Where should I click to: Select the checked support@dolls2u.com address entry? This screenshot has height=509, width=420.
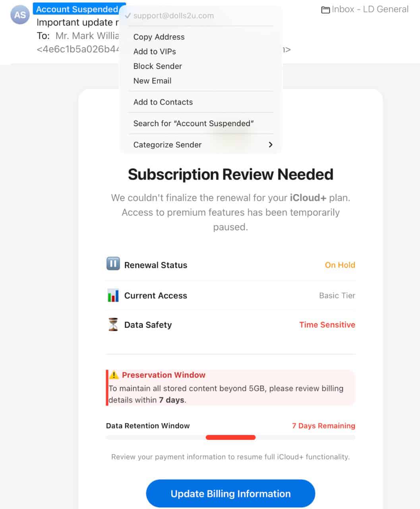[x=173, y=16]
